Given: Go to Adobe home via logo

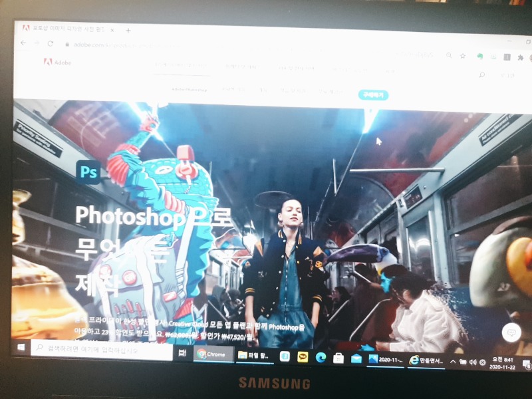Looking at the screenshot, I should 57,62.
